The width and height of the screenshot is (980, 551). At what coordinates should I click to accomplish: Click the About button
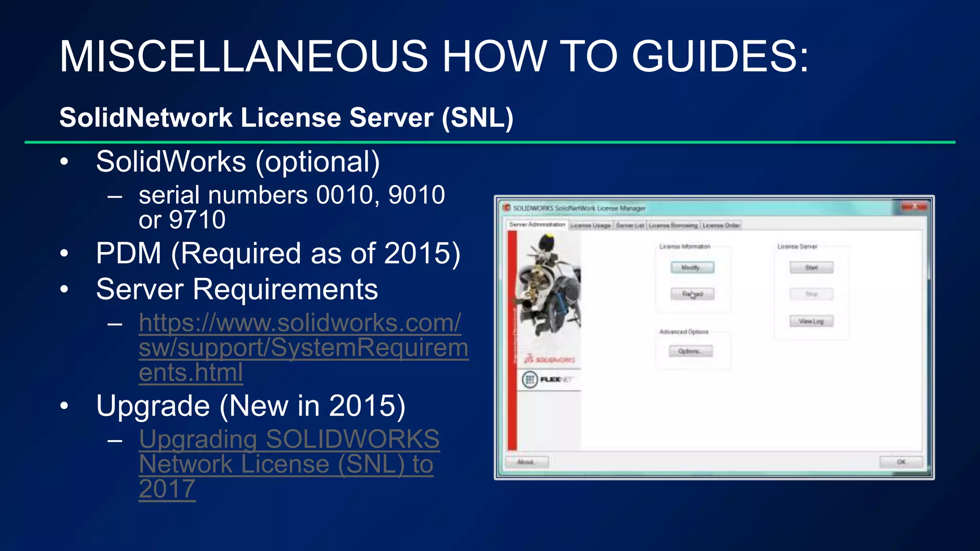pyautogui.click(x=526, y=462)
